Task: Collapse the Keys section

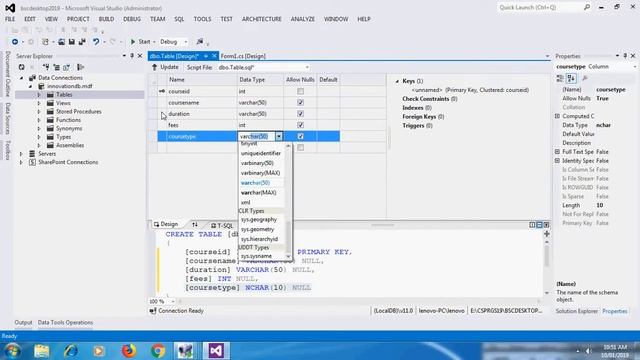Action: 397,81
